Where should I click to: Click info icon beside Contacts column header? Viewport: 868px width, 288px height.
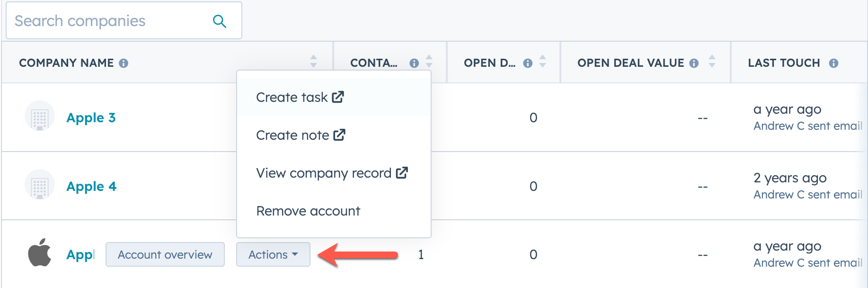(414, 63)
